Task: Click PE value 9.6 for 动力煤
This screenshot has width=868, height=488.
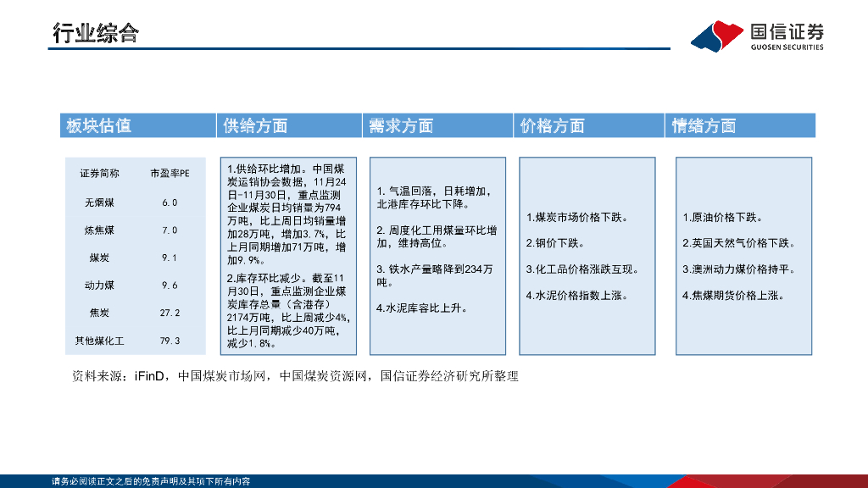Action: (170, 286)
